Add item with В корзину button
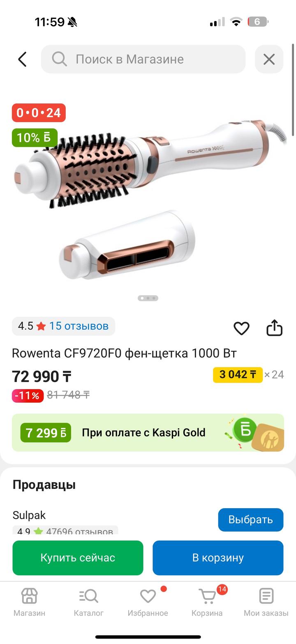 pyautogui.click(x=218, y=558)
